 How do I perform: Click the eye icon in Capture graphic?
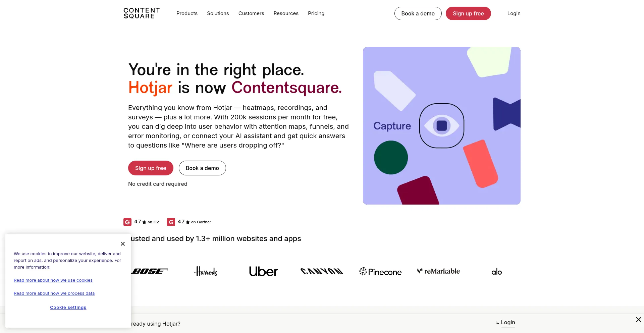pyautogui.click(x=442, y=126)
